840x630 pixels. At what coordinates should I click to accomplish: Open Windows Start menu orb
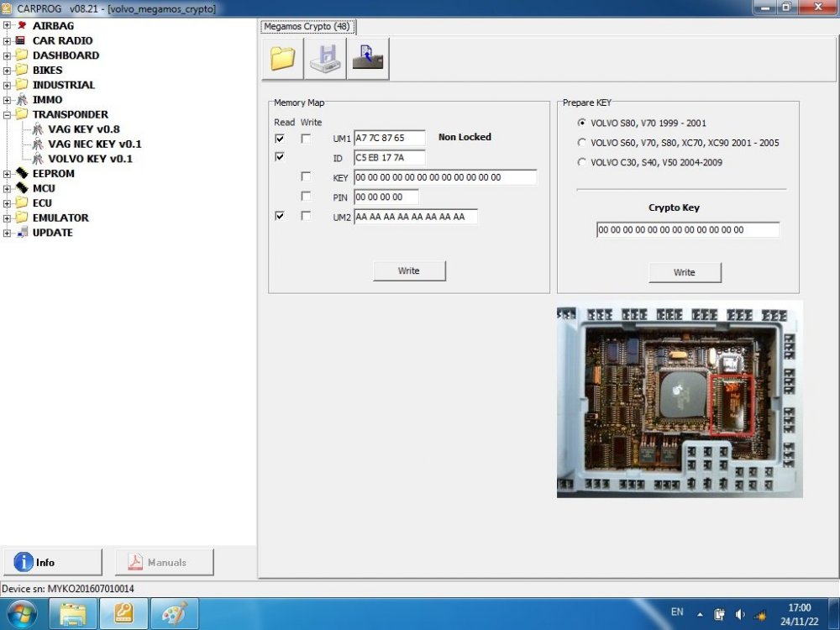pyautogui.click(x=22, y=614)
